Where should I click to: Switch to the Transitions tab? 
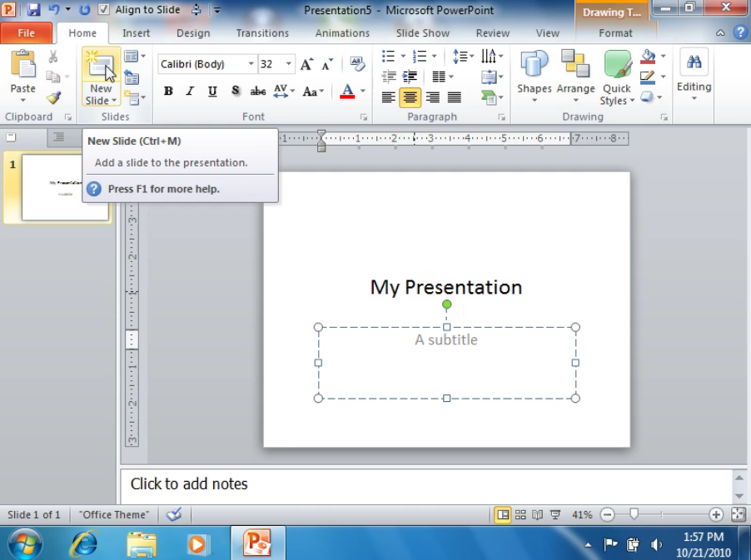[262, 33]
